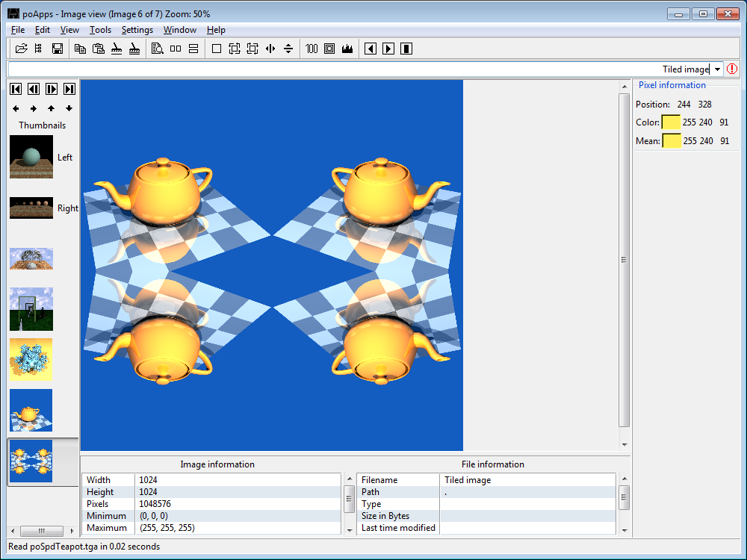Click the Pixels value 1048576
The width and height of the screenshot is (747, 560).
pyautogui.click(x=155, y=504)
